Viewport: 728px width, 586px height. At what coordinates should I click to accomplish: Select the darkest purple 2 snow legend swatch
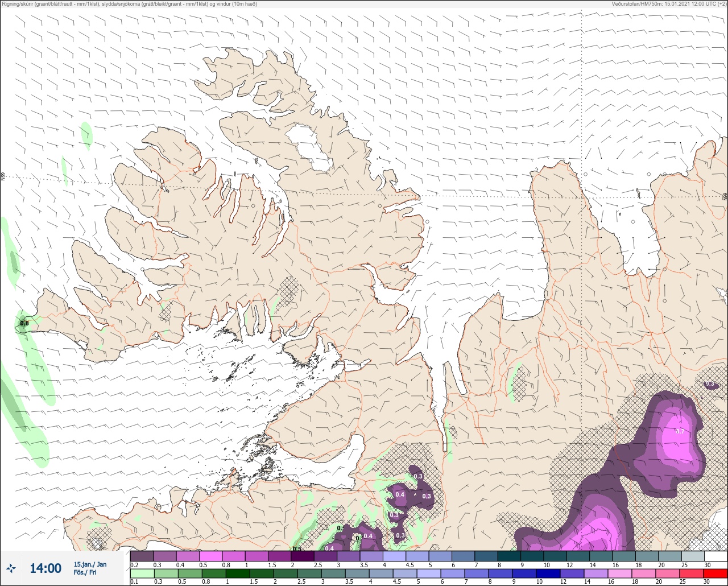[x=303, y=556]
